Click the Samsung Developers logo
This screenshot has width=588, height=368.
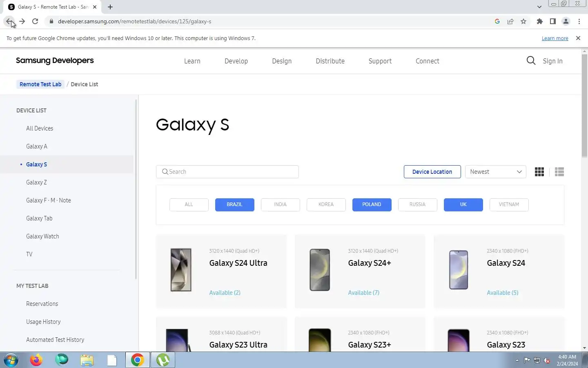(55, 61)
